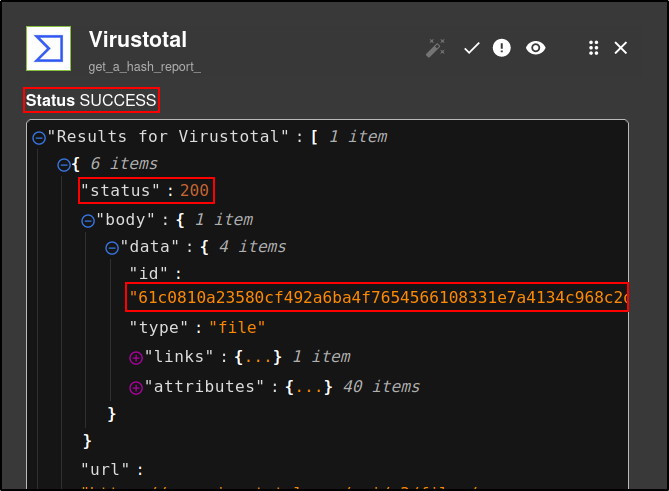This screenshot has height=491, width=669.
Task: Collapse "Results for Virustotal" array
Action: tap(39, 138)
